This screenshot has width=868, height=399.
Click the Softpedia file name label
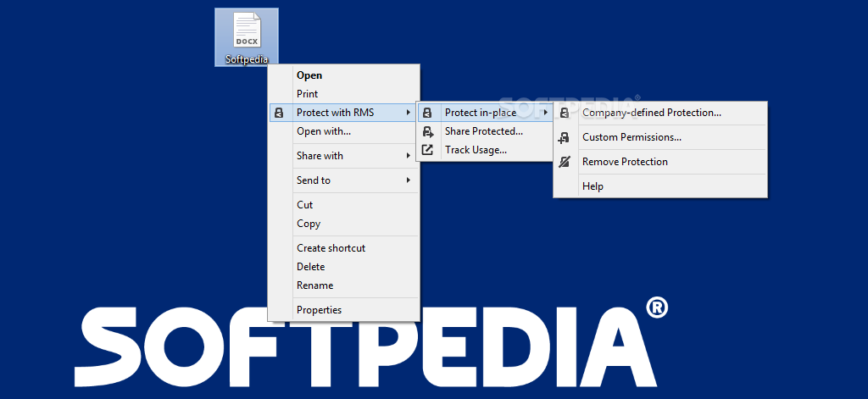tap(247, 60)
